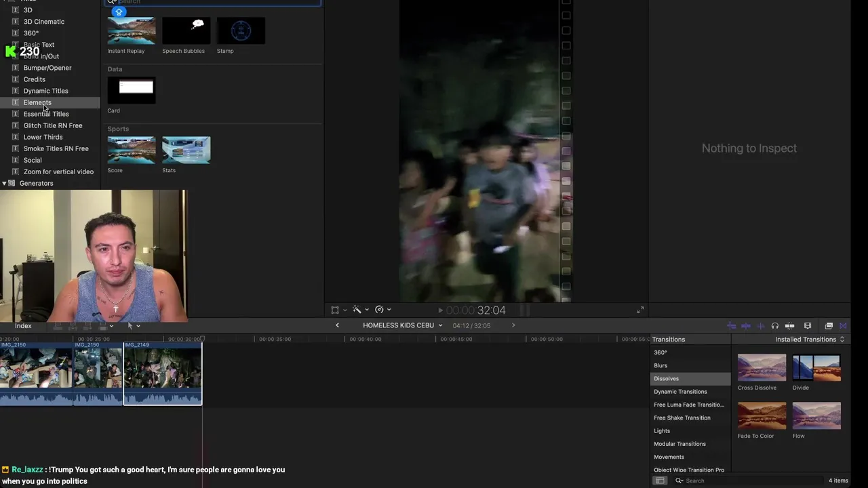This screenshot has width=868, height=488.
Task: Select Glitch Title RN Free category
Action: tap(53, 125)
